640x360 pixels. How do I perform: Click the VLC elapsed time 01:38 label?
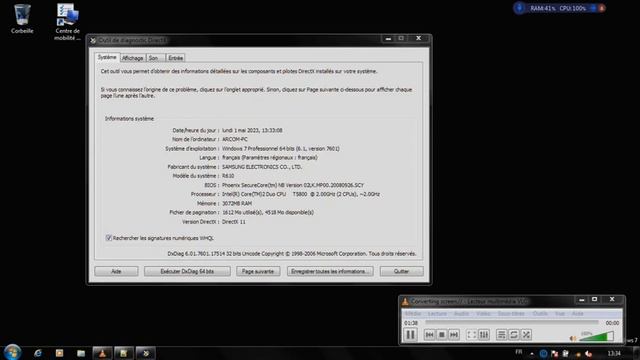click(411, 323)
